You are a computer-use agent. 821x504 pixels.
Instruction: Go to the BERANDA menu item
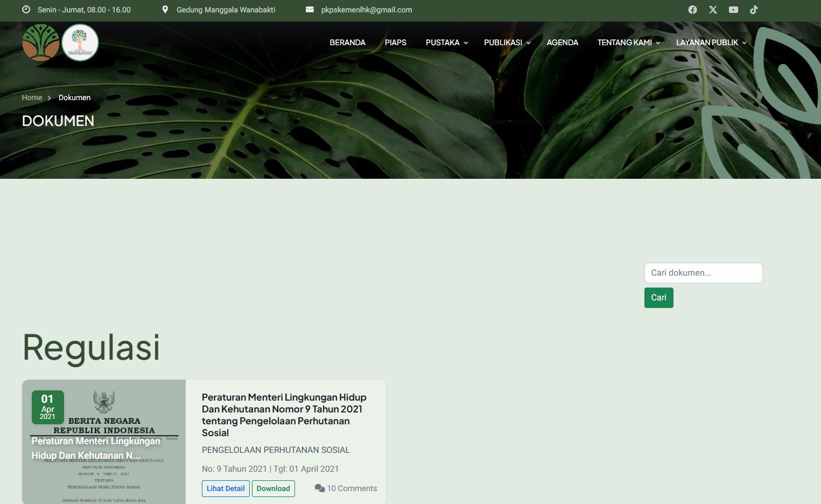point(347,43)
